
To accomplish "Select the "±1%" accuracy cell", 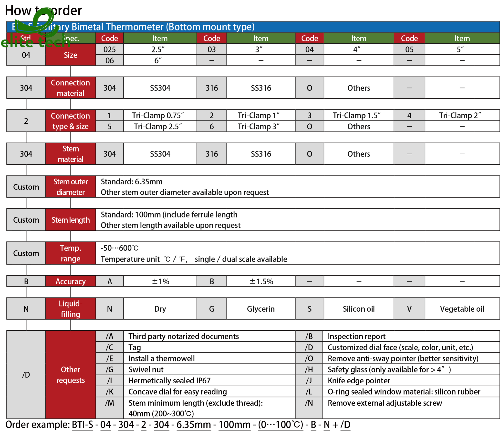I will [x=160, y=281].
